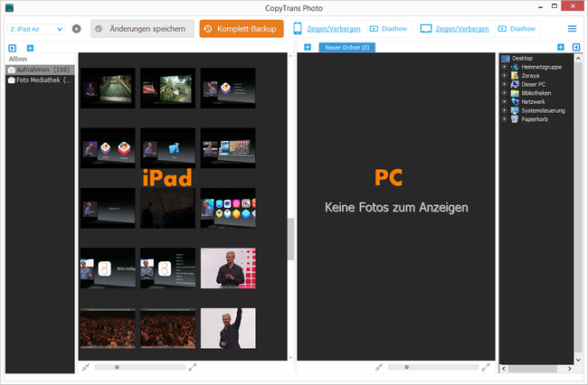Click iPad Zeigen/Verbergen link
This screenshot has width=588, height=385.
334,29
